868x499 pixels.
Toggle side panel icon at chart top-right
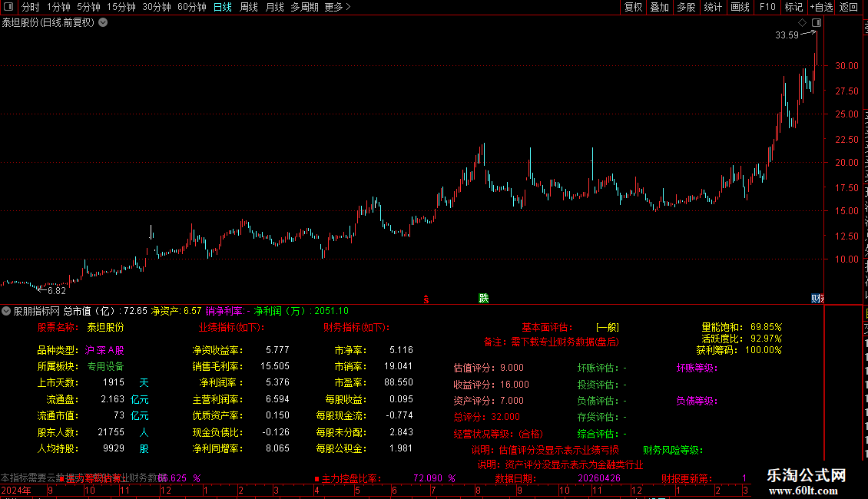pos(817,23)
